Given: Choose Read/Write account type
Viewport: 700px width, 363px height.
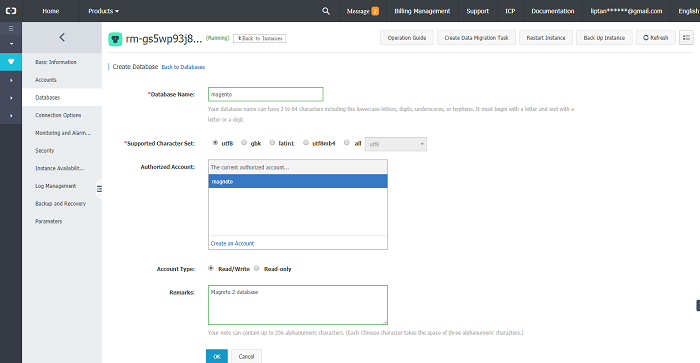Looking at the screenshot, I should click(211, 268).
